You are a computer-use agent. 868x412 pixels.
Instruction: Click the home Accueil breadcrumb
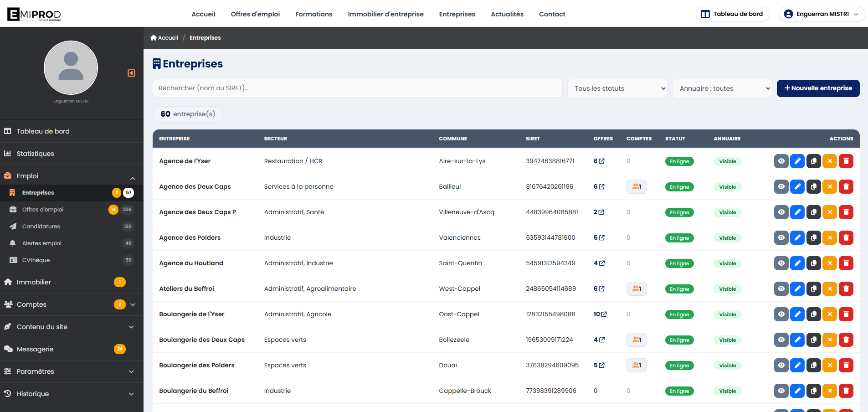coord(164,38)
